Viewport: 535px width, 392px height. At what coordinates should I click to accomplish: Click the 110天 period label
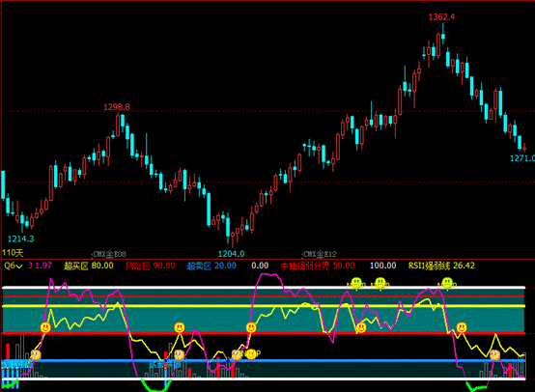pos(13,253)
